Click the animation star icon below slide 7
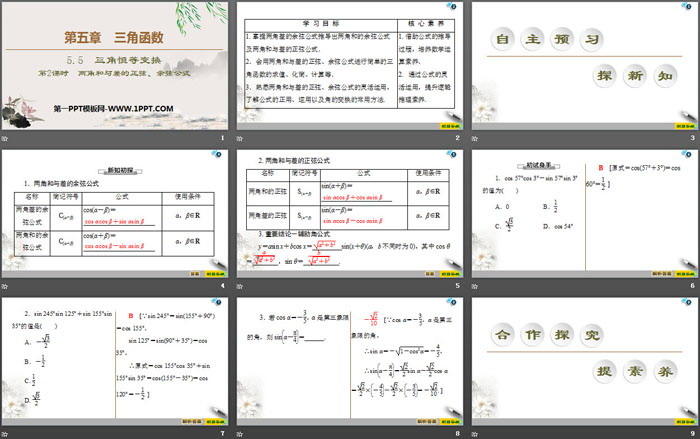Viewport: 700px width, 439px height. (x=6, y=431)
